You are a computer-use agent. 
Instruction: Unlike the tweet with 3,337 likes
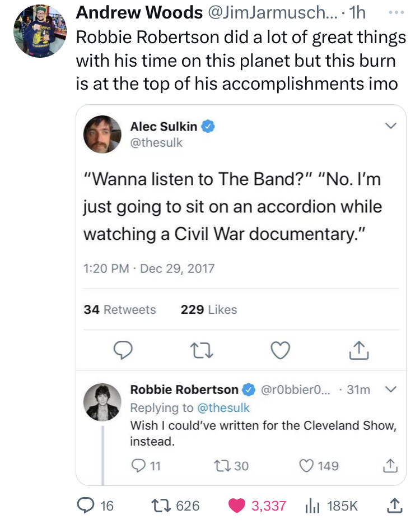pos(237,506)
